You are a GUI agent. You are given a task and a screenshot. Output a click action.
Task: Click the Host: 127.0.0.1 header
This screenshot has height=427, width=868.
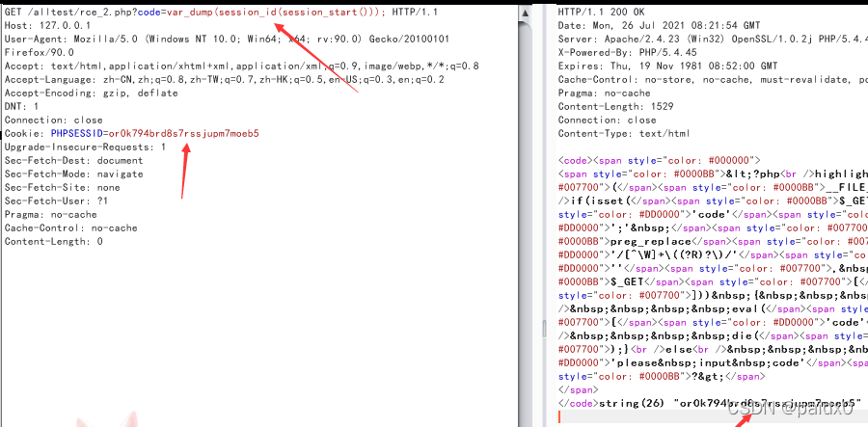pyautogui.click(x=47, y=25)
